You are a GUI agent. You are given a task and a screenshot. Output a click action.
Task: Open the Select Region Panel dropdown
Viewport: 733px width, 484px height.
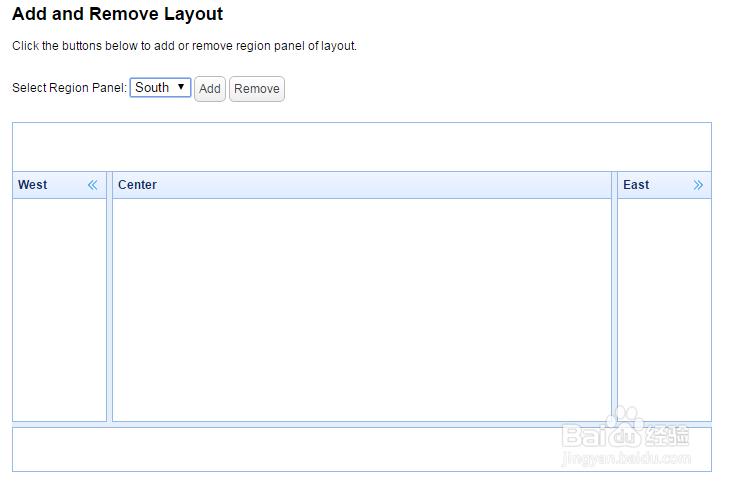160,88
